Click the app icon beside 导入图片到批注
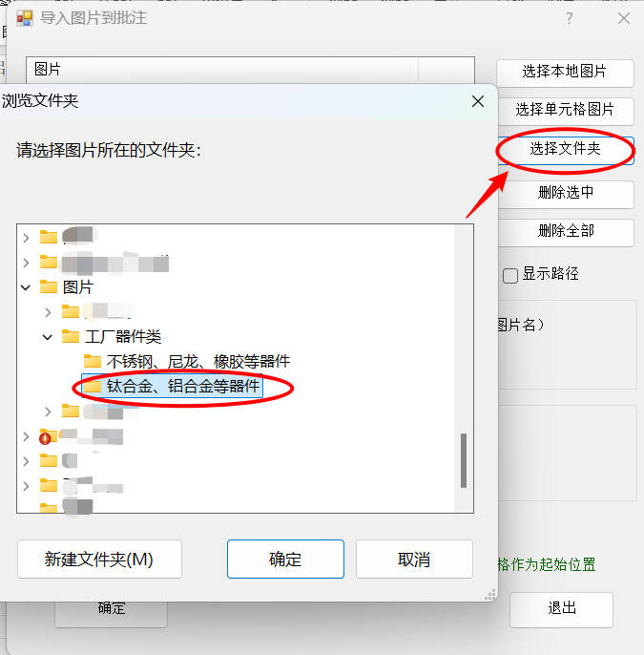Image resolution: width=644 pixels, height=655 pixels. (25, 18)
